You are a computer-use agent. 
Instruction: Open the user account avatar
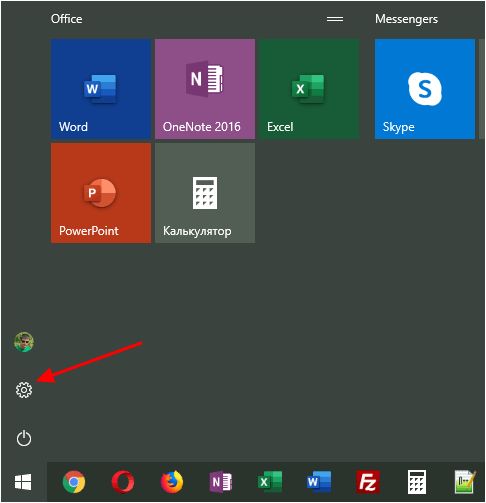tap(24, 342)
